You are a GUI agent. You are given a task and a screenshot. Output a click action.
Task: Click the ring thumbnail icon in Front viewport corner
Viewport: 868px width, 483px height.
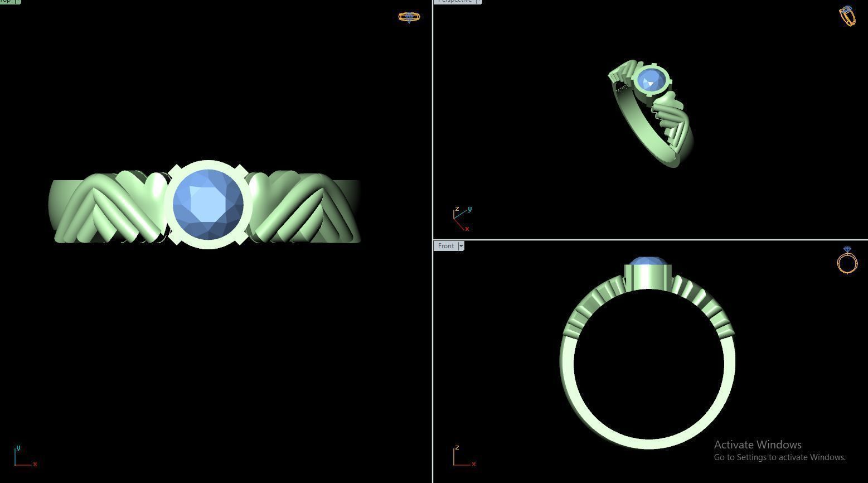coord(847,260)
